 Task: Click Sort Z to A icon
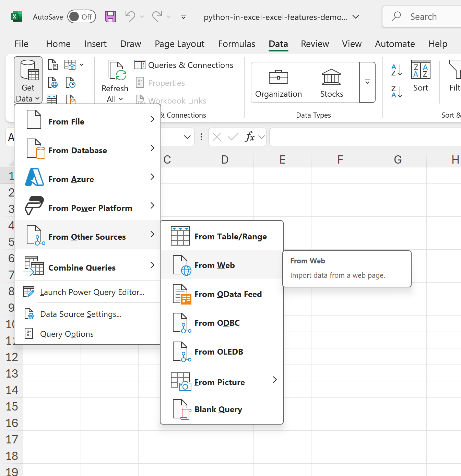click(397, 92)
